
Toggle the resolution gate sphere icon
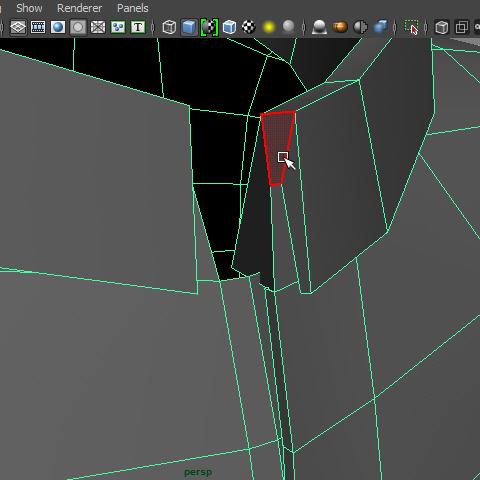[58, 27]
